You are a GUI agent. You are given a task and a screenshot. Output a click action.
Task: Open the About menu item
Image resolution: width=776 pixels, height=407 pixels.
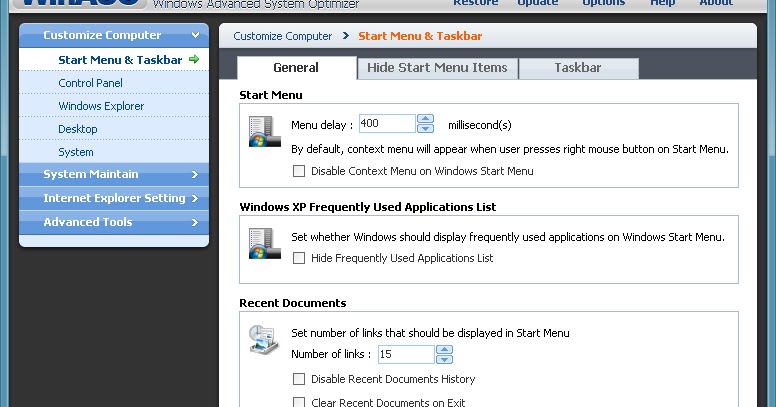coord(716,3)
